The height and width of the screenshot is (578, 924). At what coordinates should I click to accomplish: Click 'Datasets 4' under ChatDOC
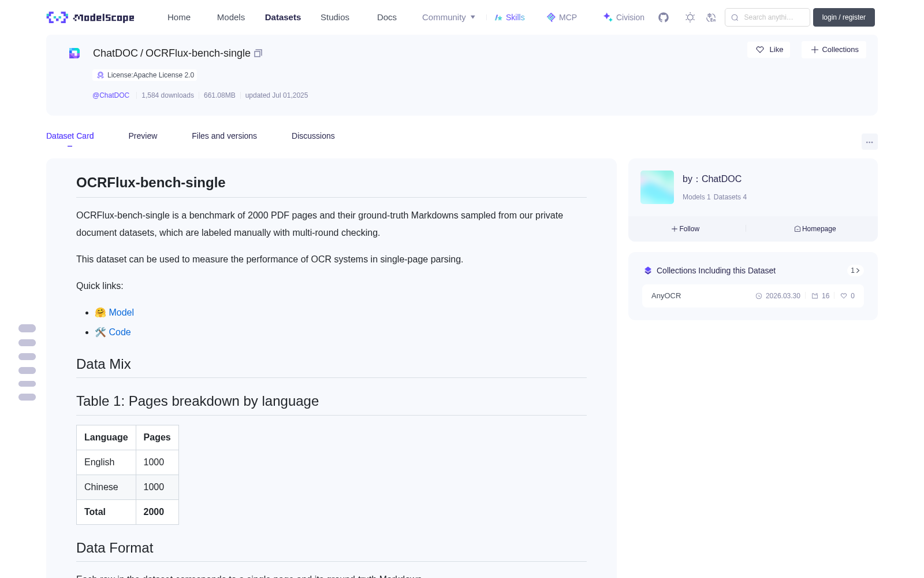730,197
